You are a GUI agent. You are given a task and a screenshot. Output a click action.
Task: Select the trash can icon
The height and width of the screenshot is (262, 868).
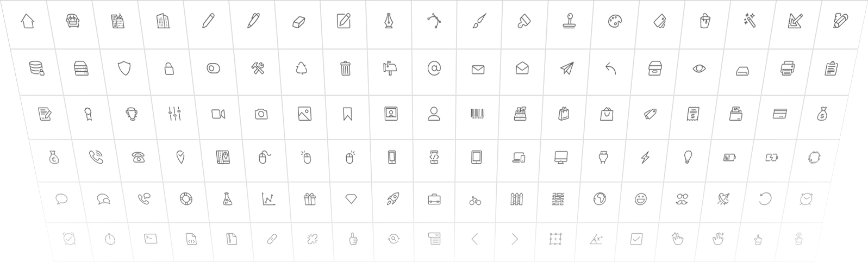coord(346,68)
